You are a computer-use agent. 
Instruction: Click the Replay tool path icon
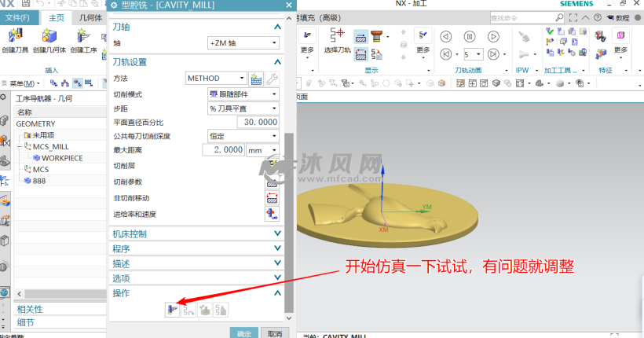click(188, 310)
